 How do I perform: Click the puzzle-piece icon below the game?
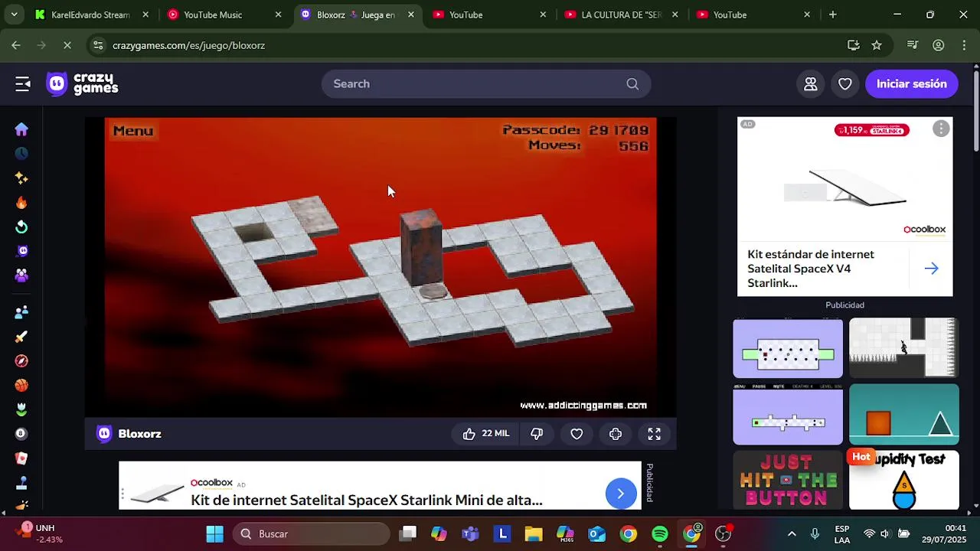(616, 434)
